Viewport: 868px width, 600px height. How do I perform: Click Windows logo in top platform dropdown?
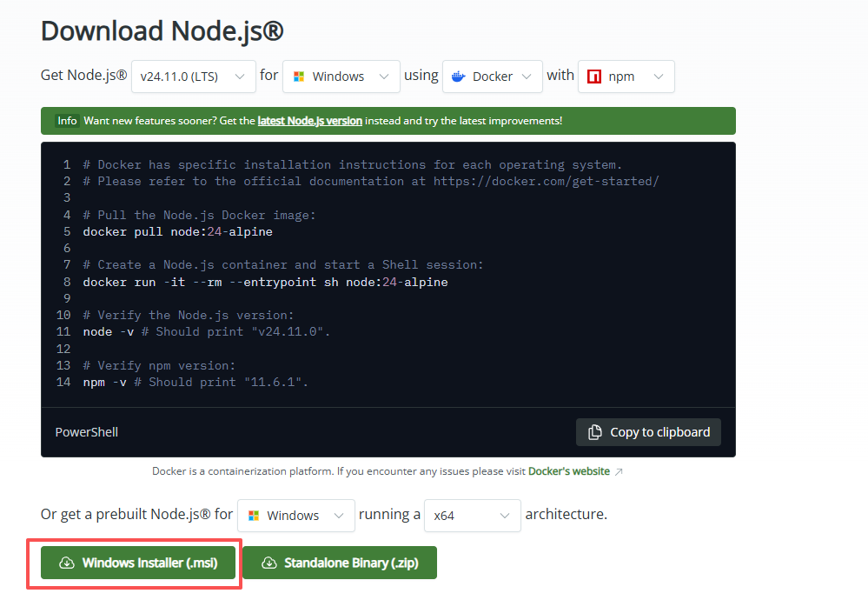pyautogui.click(x=299, y=77)
